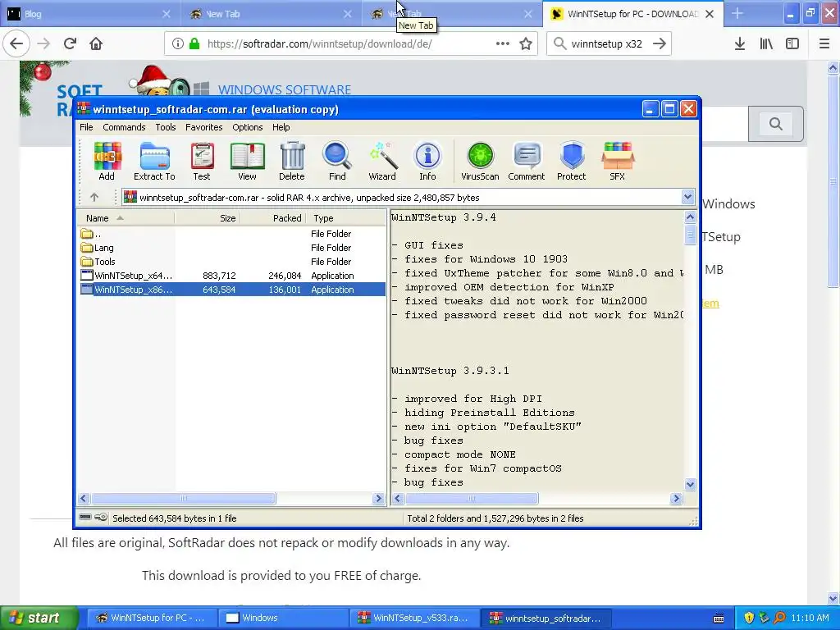The image size is (840, 630).
Task: Click the Delete trash bin icon
Action: coord(292,161)
